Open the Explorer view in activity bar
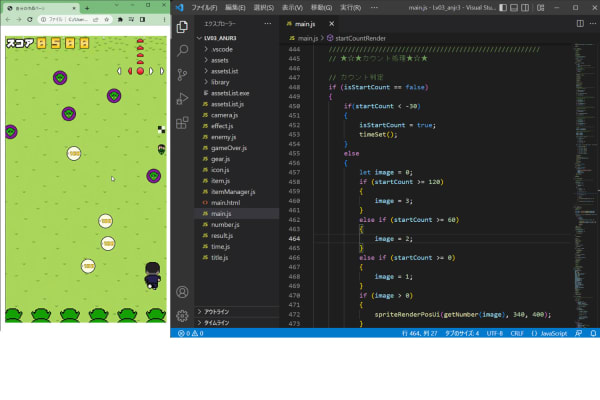 [x=182, y=26]
